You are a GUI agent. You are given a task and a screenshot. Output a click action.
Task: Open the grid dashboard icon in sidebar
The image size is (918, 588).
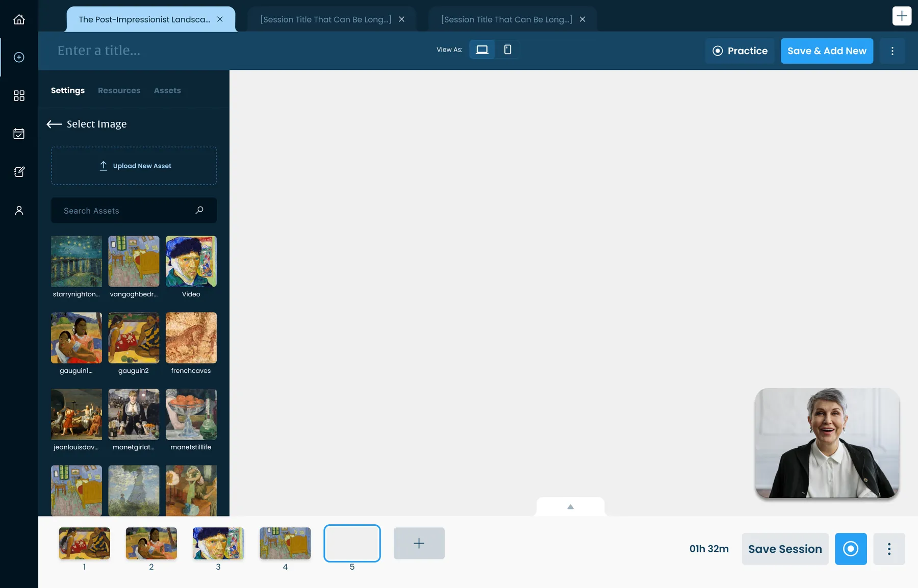(19, 95)
